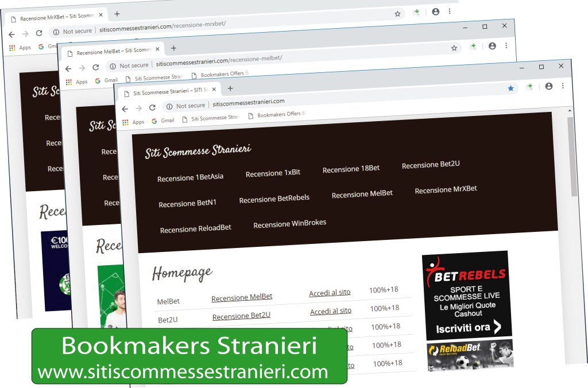Switch to the Recensione MrXBet browser tab
588x388 pixels.
click(55, 18)
